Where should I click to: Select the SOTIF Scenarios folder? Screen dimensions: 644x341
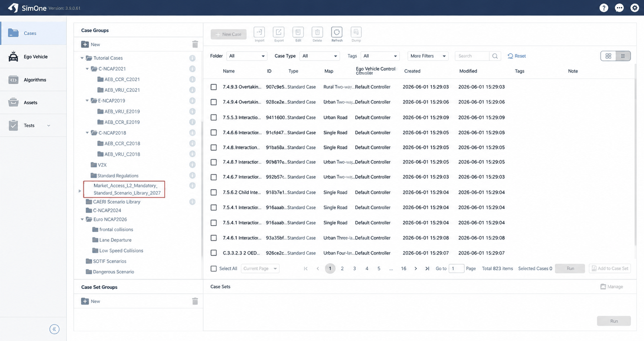[x=106, y=261]
